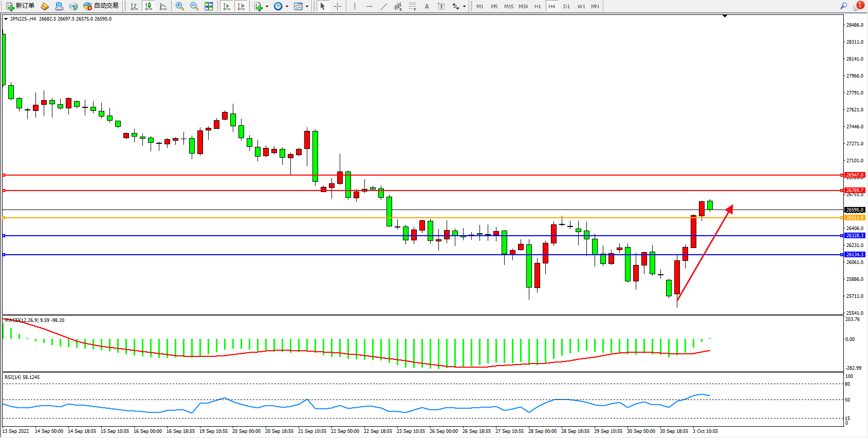Select the crosshair tool
The width and height of the screenshot is (868, 438).
point(337,6)
